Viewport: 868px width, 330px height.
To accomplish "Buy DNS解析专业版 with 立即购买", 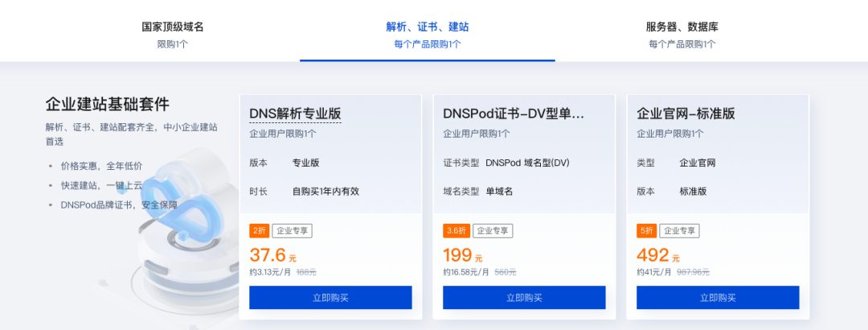I will [330, 297].
